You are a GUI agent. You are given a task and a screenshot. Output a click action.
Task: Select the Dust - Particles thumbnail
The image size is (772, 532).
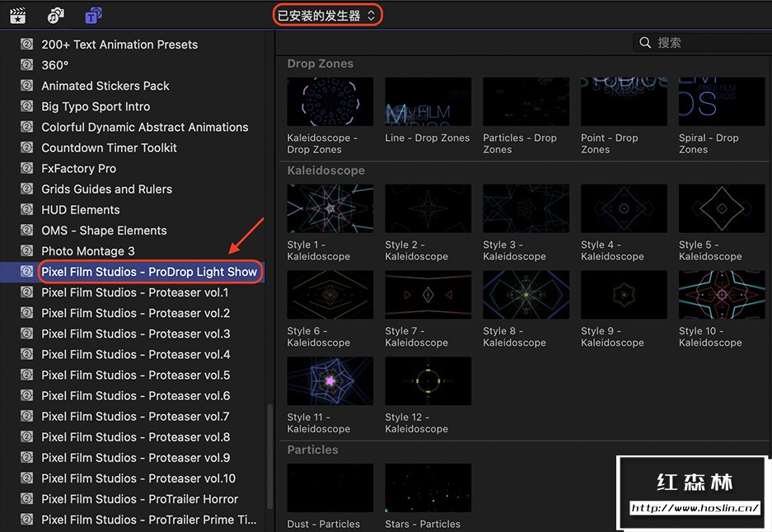(330, 488)
